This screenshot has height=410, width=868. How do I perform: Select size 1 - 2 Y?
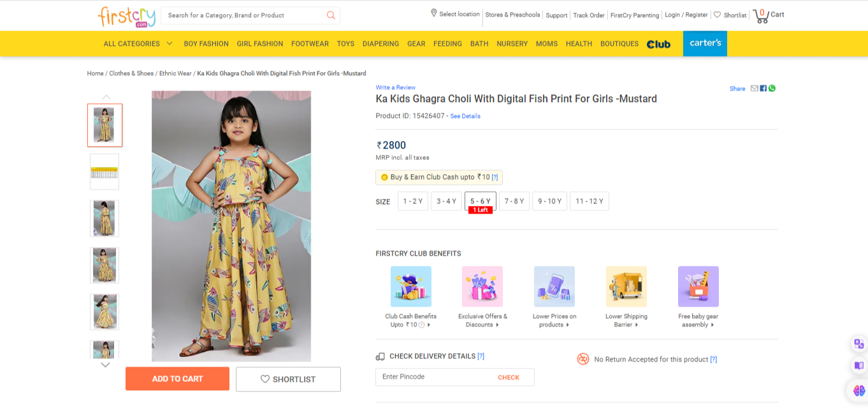(413, 201)
